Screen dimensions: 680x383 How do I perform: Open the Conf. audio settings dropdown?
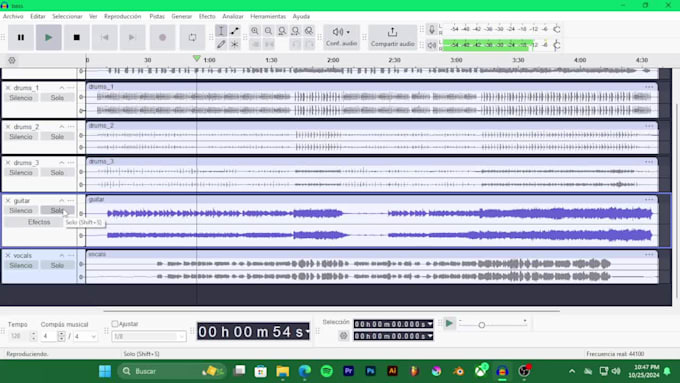[341, 37]
